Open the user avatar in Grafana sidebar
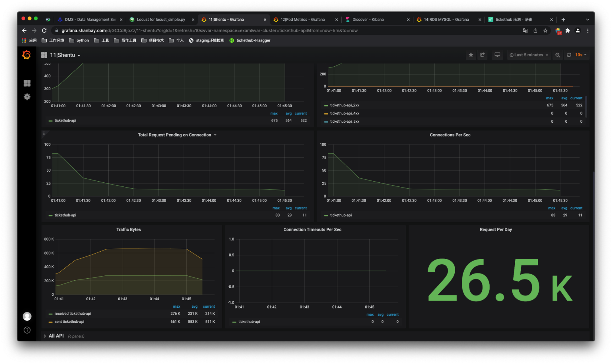This screenshot has width=612, height=364. 27,316
